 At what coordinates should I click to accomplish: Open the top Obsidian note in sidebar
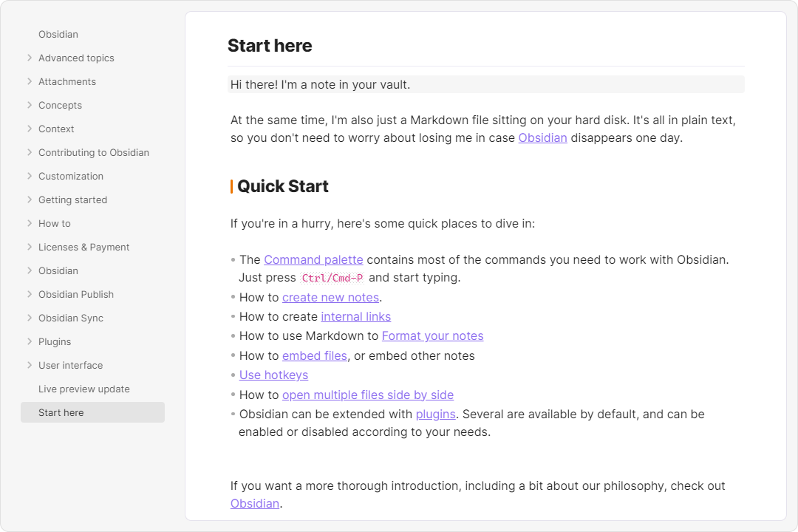click(58, 34)
